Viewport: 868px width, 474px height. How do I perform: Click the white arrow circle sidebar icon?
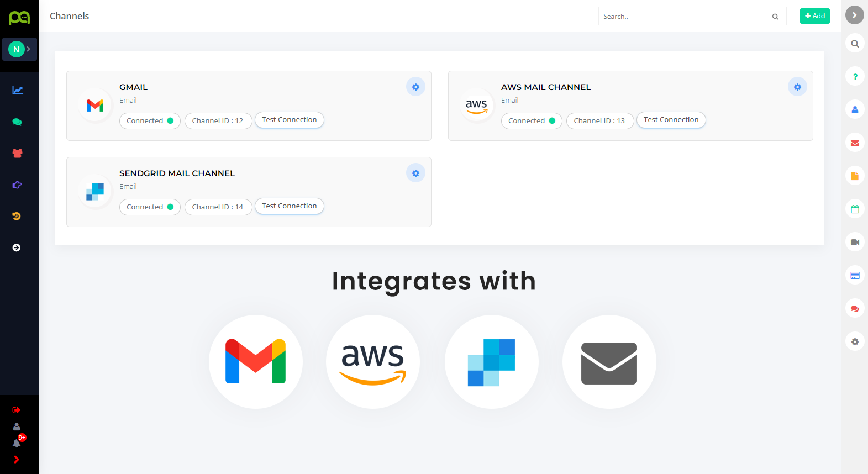[x=17, y=247]
